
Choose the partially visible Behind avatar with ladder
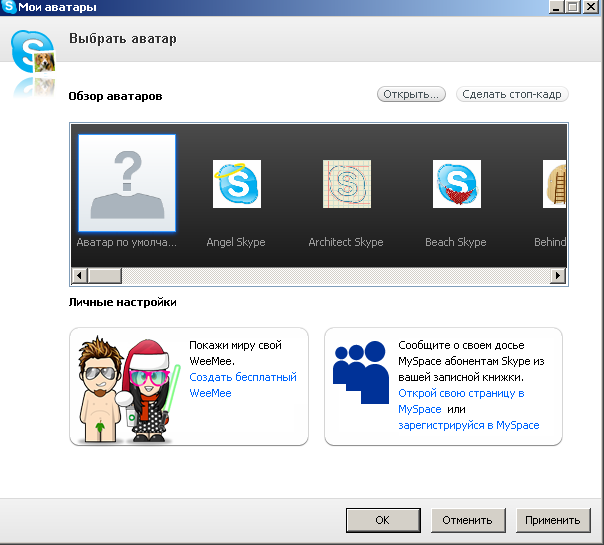554,184
